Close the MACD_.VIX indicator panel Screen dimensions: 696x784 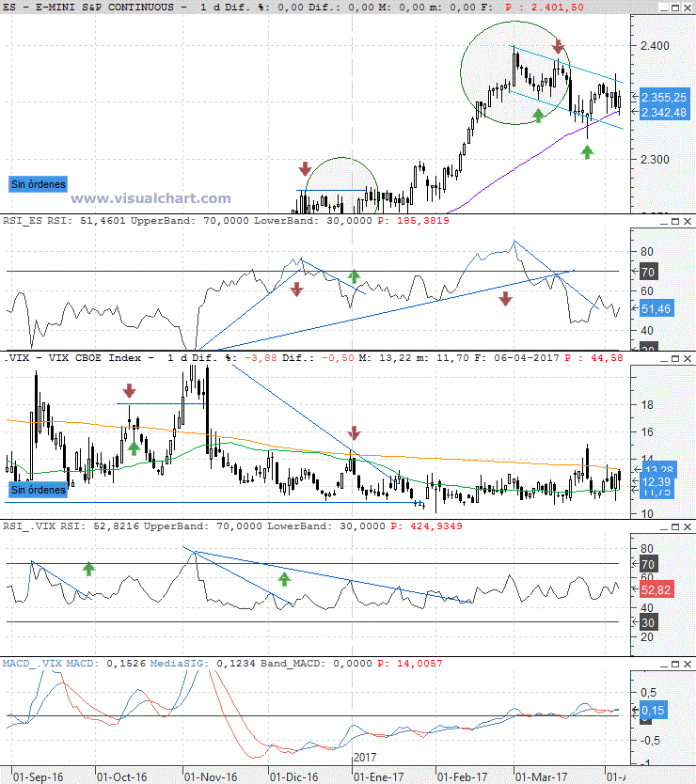pos(687,664)
